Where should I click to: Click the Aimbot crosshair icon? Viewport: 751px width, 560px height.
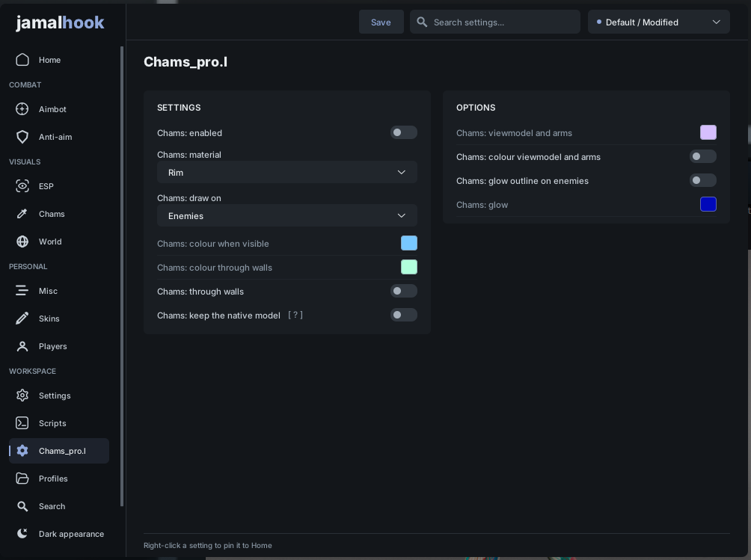click(22, 109)
